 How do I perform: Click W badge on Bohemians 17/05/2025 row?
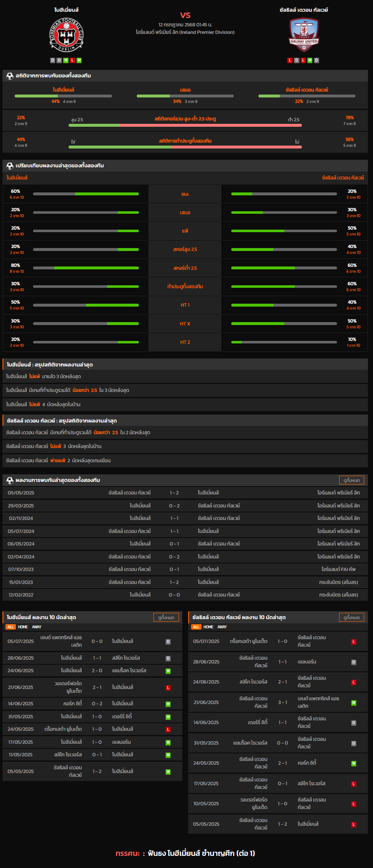click(x=168, y=743)
